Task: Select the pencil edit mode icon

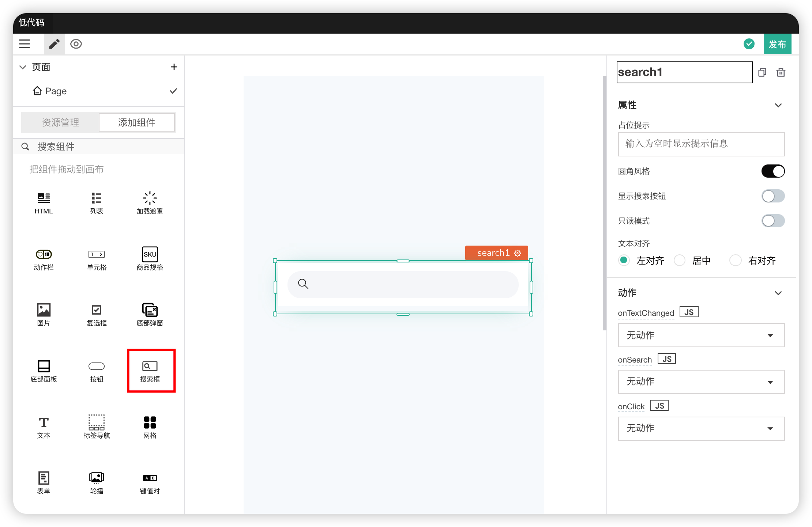Action: [x=54, y=44]
